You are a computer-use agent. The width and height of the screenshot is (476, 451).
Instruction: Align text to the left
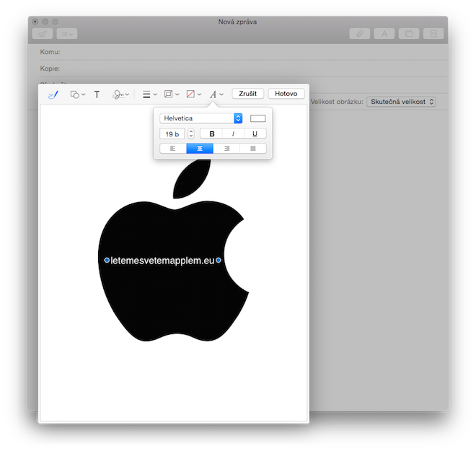tap(173, 149)
